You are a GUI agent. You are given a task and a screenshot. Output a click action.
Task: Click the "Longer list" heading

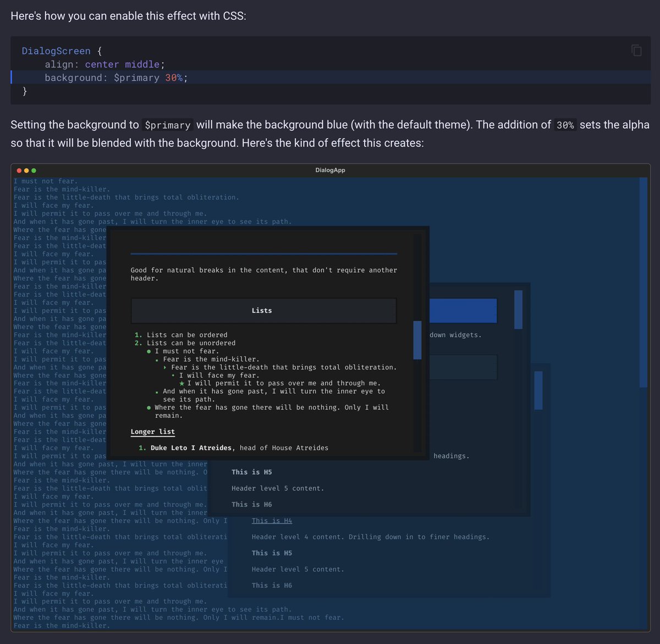pyautogui.click(x=153, y=432)
